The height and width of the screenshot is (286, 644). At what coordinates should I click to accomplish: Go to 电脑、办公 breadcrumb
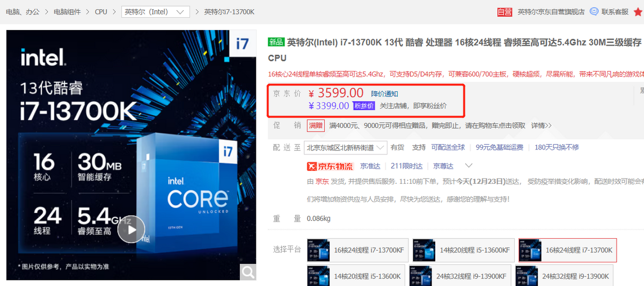[23, 12]
